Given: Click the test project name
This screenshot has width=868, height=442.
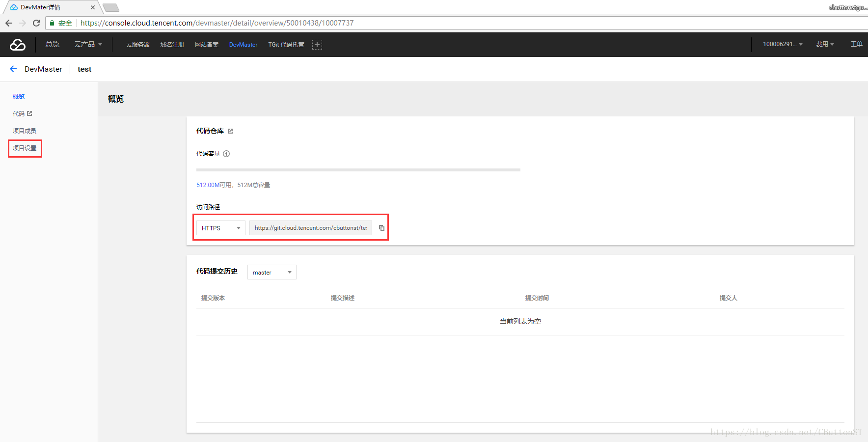Looking at the screenshot, I should point(84,69).
